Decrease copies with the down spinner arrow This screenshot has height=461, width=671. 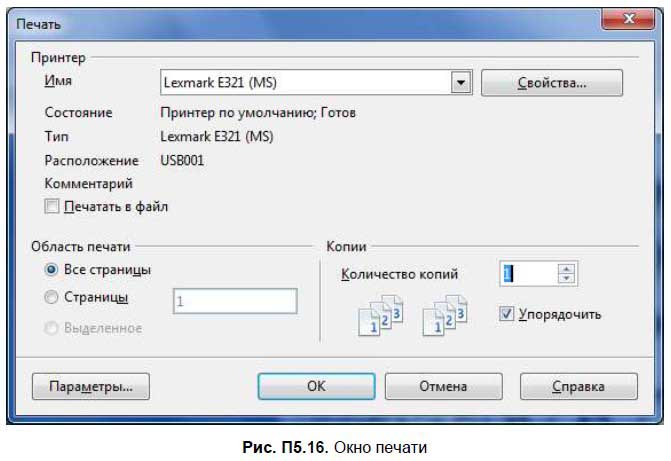point(567,279)
